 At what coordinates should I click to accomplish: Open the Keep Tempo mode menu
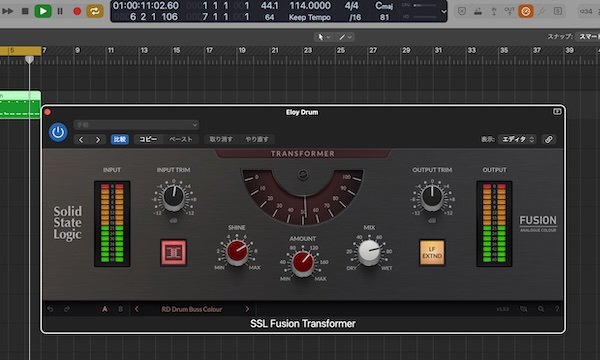(x=310, y=17)
